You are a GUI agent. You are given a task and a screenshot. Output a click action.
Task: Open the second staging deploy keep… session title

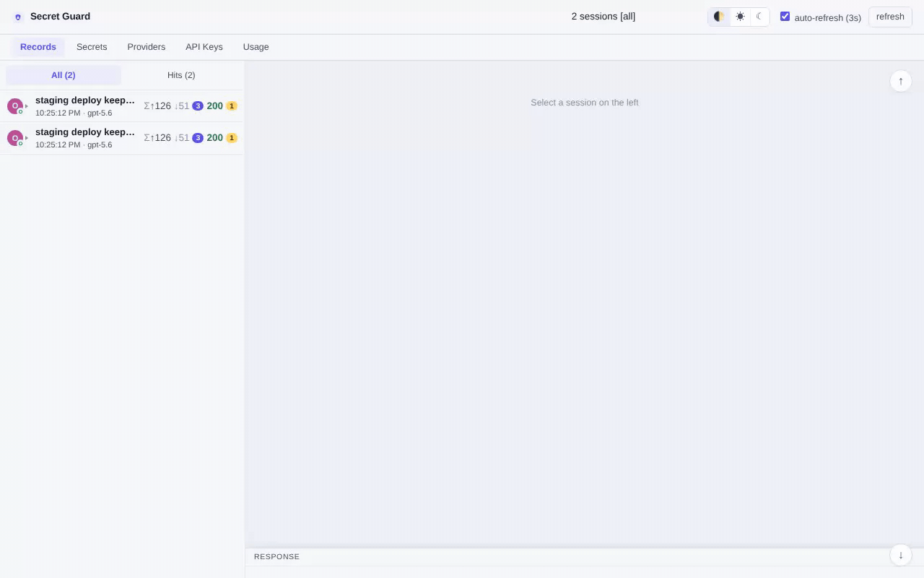[x=85, y=132]
